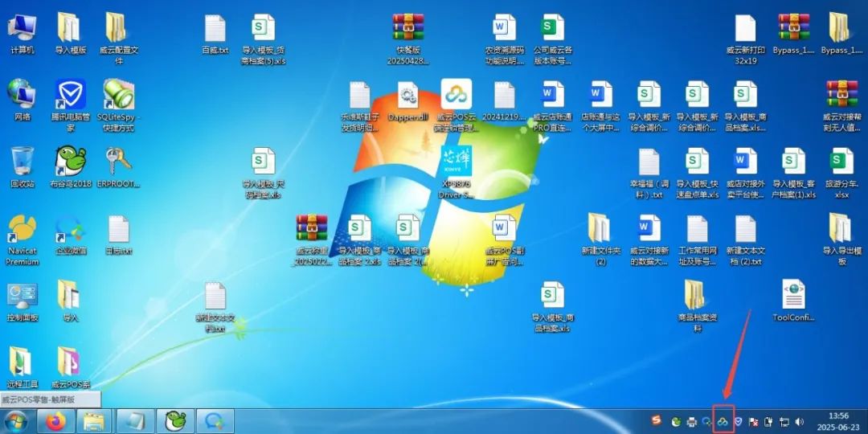Open the Windows Start menu
Image resolution: width=868 pixels, height=434 pixels.
[17, 422]
